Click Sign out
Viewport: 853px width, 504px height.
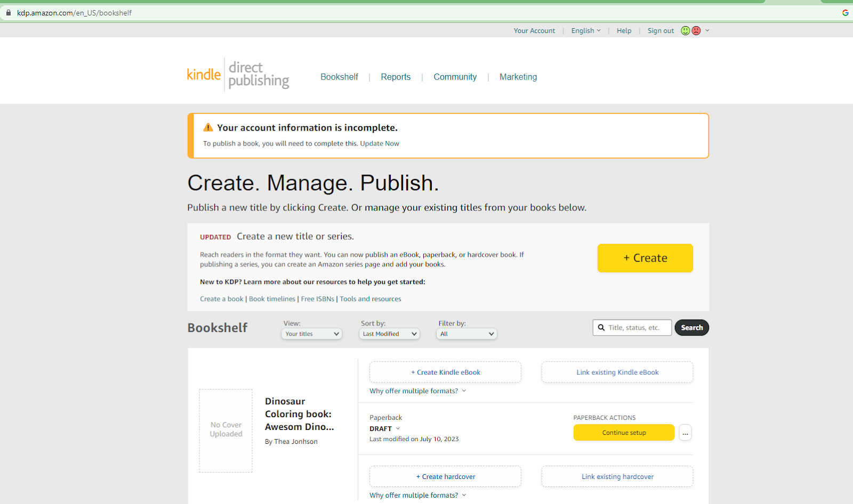(x=661, y=31)
